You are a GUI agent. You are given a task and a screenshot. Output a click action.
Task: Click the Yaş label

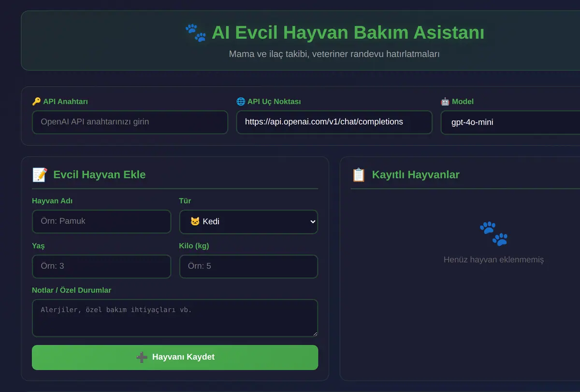click(38, 246)
